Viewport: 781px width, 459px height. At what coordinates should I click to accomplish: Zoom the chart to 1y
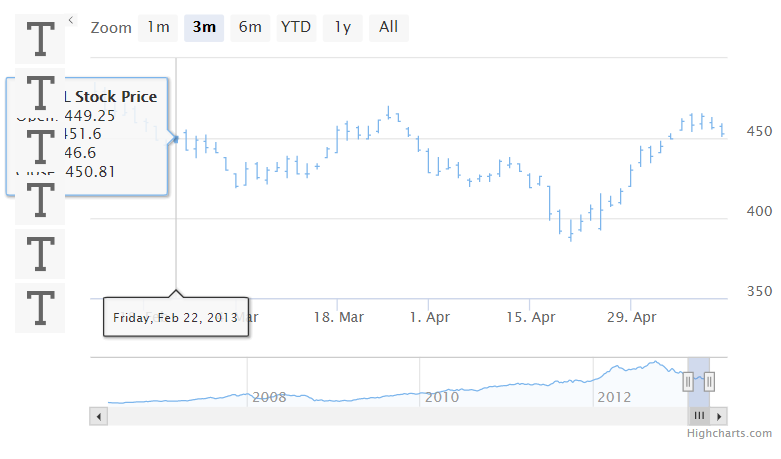click(x=343, y=27)
